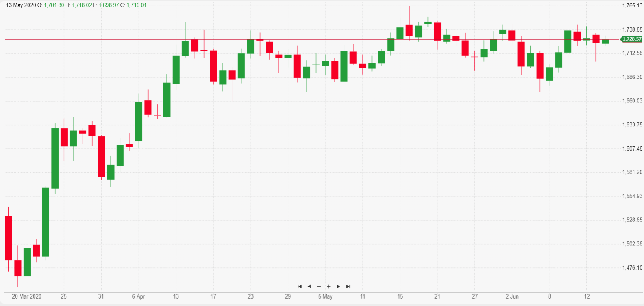Zoom in using the plus icon
The height and width of the screenshot is (306, 644).
[x=329, y=287]
